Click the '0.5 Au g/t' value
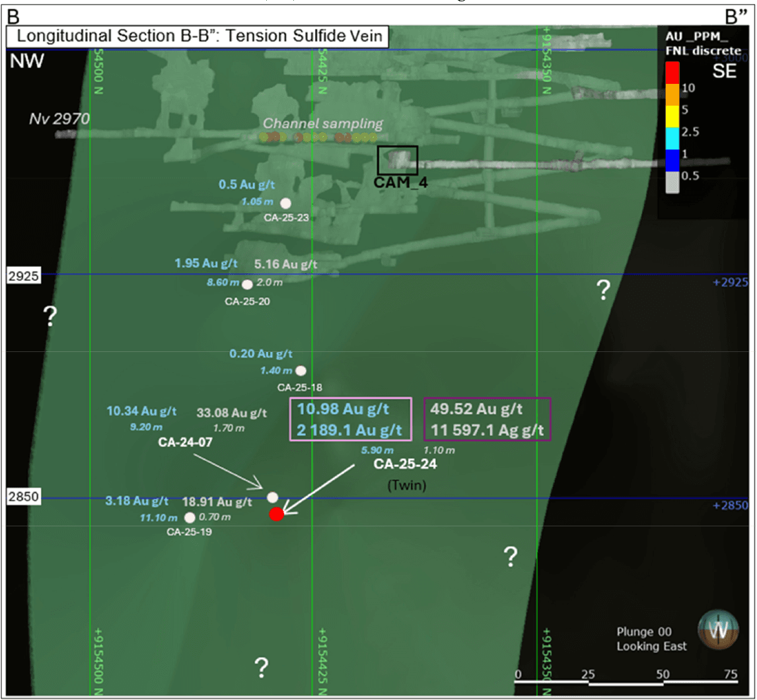The height and width of the screenshot is (700, 757). 246,185
